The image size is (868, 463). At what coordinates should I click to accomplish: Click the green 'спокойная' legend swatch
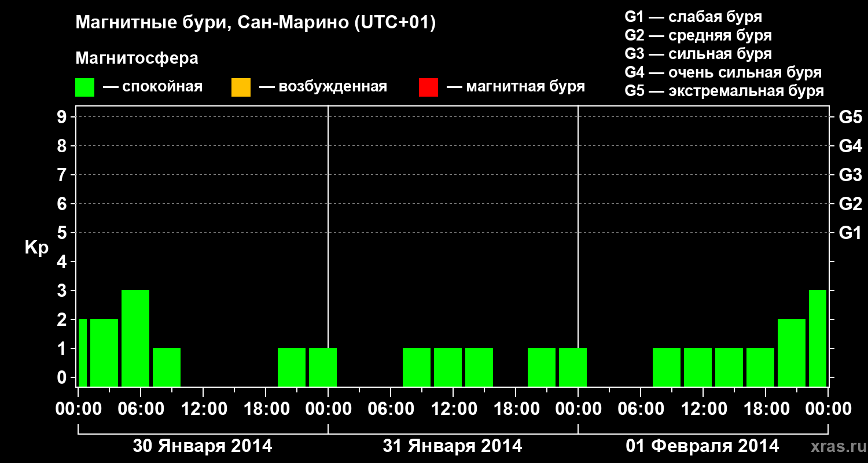(x=85, y=87)
